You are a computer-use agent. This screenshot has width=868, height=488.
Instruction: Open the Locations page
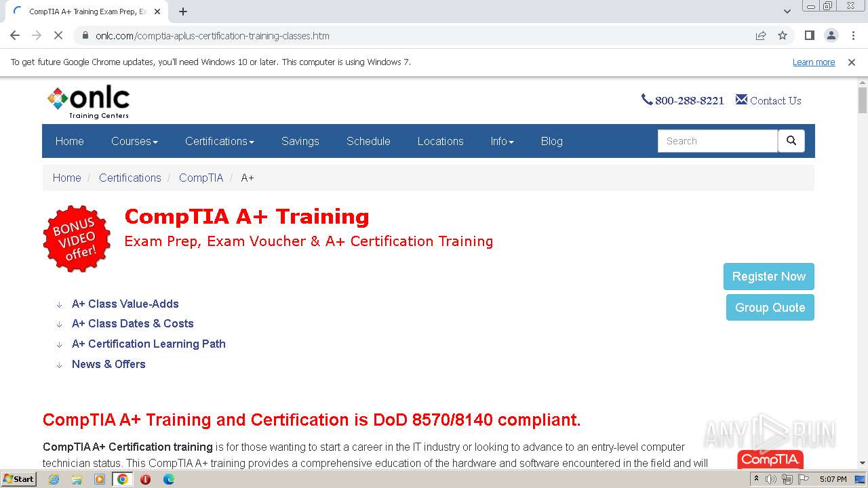click(441, 141)
